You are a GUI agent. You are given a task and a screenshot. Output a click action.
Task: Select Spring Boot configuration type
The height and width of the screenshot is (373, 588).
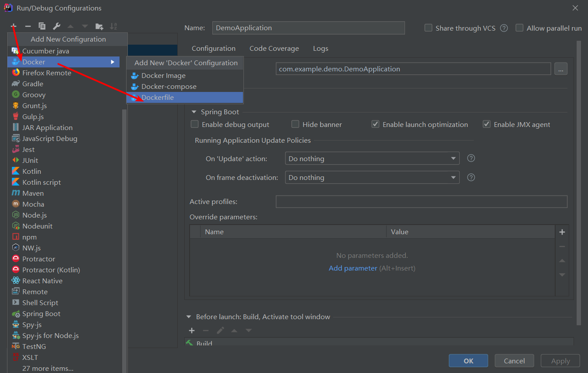pos(63,313)
